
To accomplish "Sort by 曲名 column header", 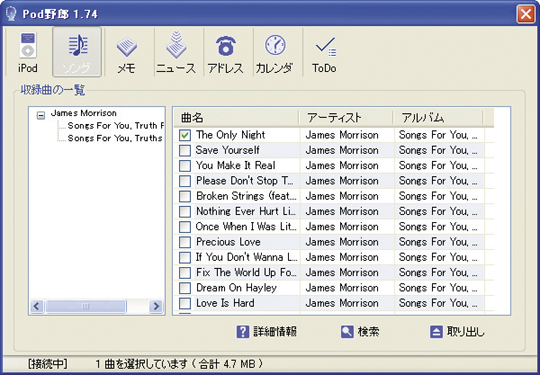I will [236, 118].
